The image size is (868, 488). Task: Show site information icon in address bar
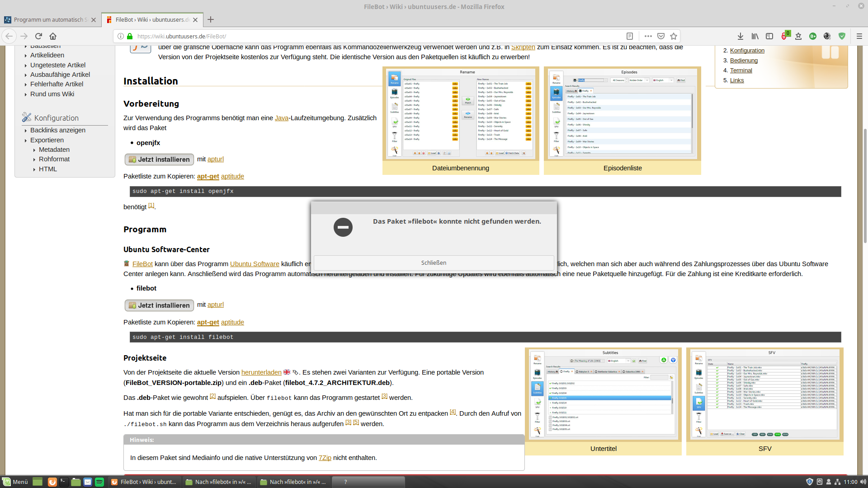(121, 36)
